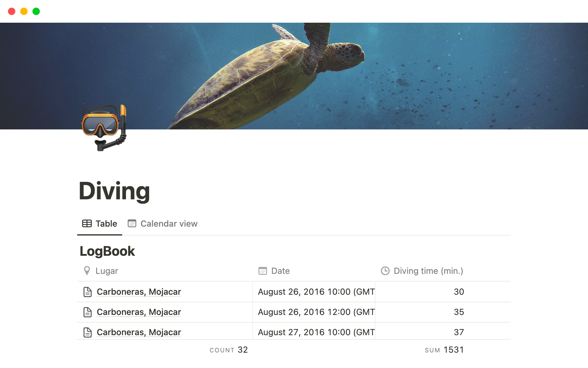The width and height of the screenshot is (588, 368).
Task: Click the SUM 1531 footer calculation
Action: coord(444,350)
